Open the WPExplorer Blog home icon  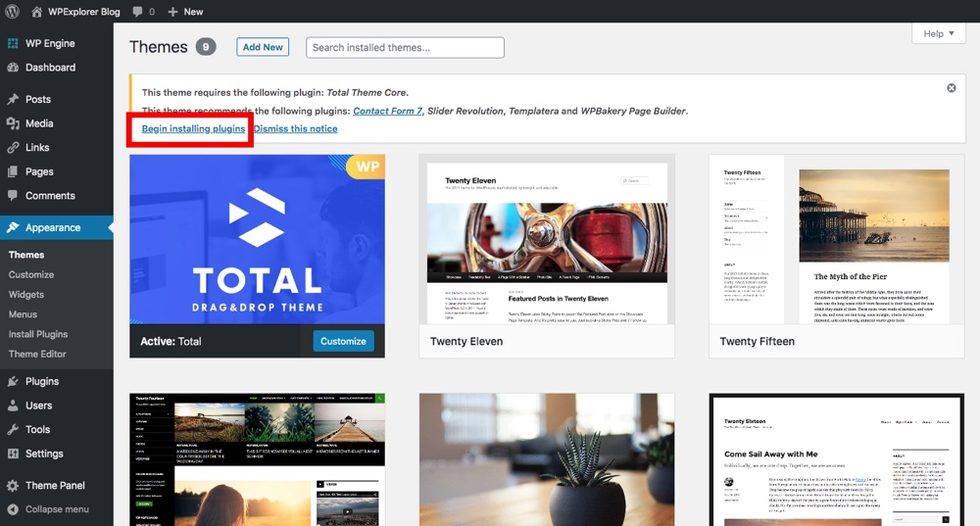point(37,11)
